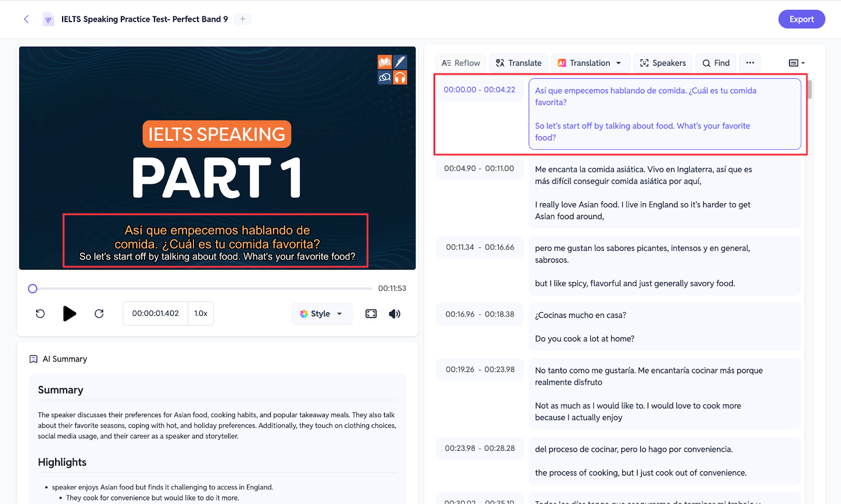
Task: Click the project title 'IELTS Speaking Practice Test'
Action: (145, 19)
